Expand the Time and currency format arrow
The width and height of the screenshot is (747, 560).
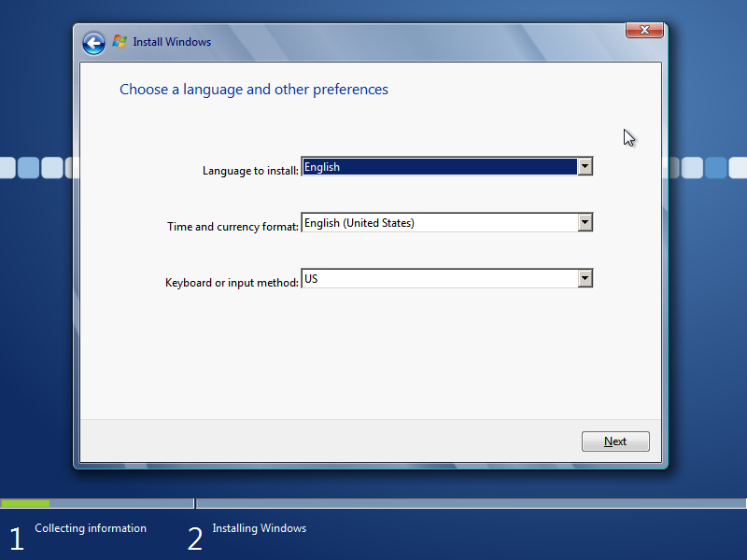point(585,222)
